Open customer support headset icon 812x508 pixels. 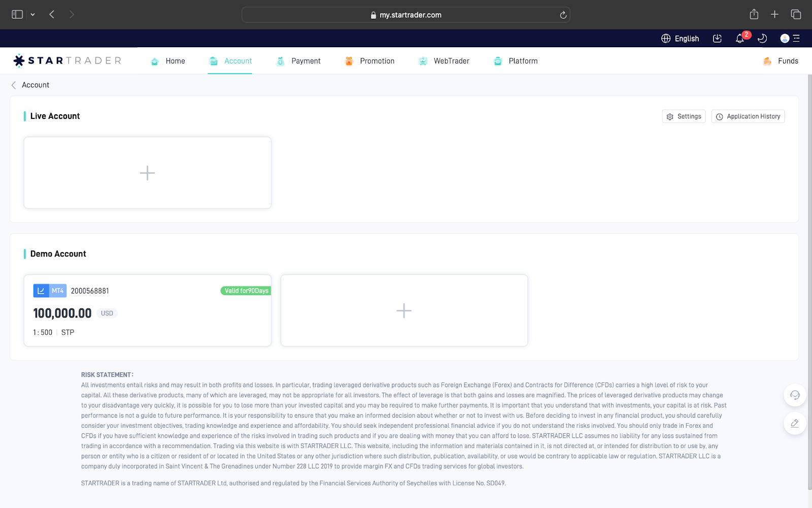(795, 395)
